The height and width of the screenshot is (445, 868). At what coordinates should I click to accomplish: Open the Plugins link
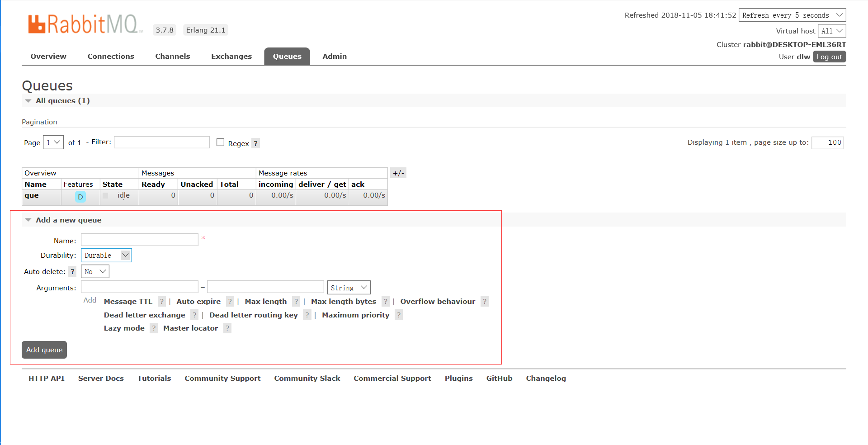click(459, 379)
